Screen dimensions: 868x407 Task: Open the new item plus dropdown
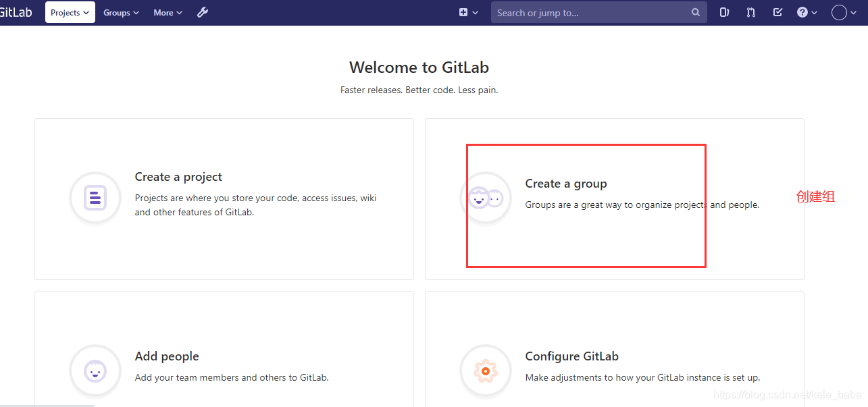click(469, 12)
